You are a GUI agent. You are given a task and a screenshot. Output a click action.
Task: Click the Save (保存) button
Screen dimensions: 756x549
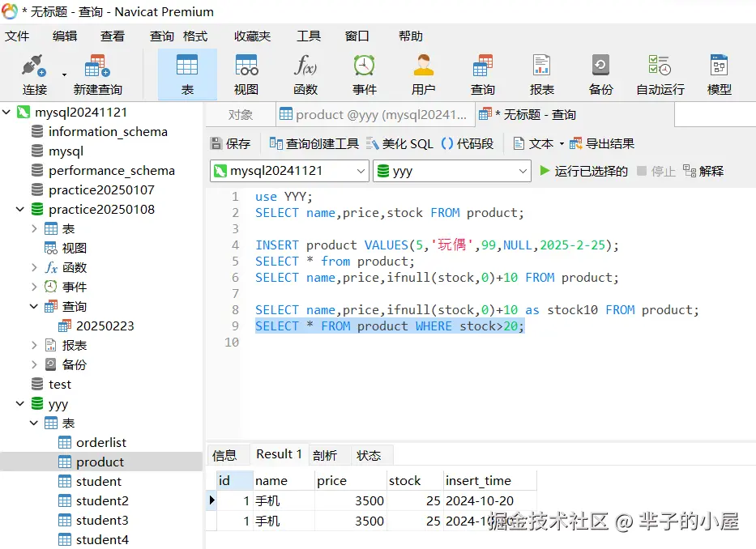(x=230, y=143)
